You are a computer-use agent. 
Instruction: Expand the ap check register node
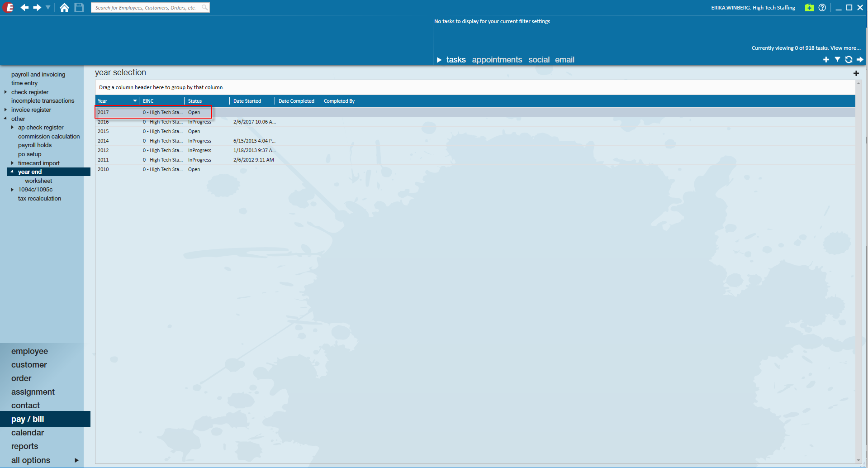pyautogui.click(x=12, y=128)
